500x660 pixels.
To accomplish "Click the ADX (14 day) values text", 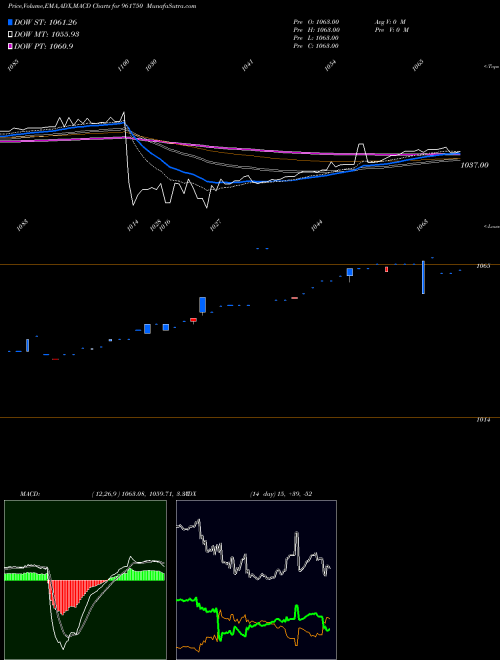I will (x=281, y=494).
